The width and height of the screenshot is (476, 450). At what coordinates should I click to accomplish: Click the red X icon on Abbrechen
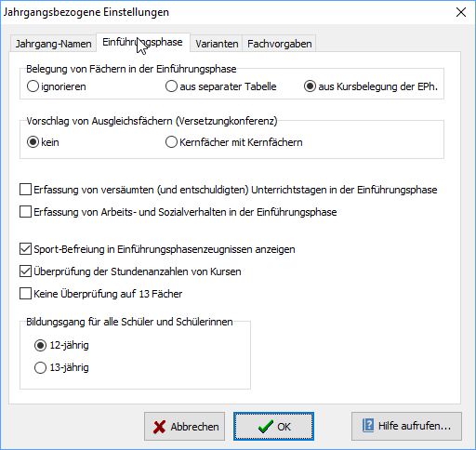(x=159, y=427)
